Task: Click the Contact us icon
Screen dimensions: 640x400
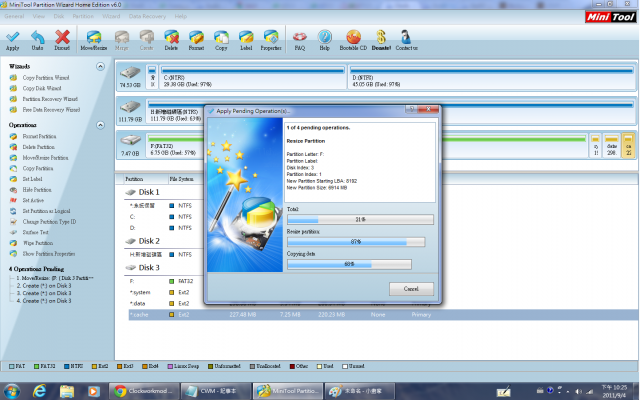Action: (x=406, y=37)
